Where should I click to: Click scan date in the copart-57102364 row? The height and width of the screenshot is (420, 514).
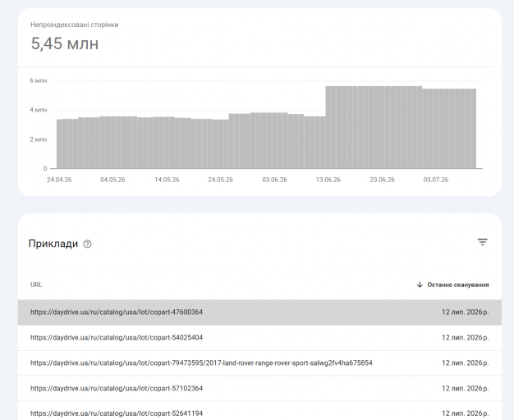click(466, 389)
